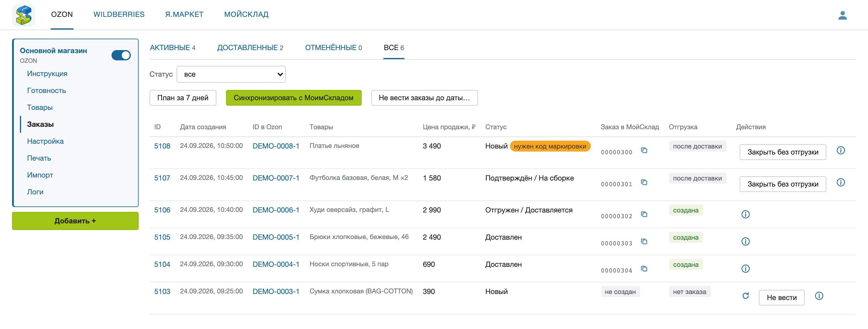
Task: Open info icon for order 5108
Action: click(841, 151)
